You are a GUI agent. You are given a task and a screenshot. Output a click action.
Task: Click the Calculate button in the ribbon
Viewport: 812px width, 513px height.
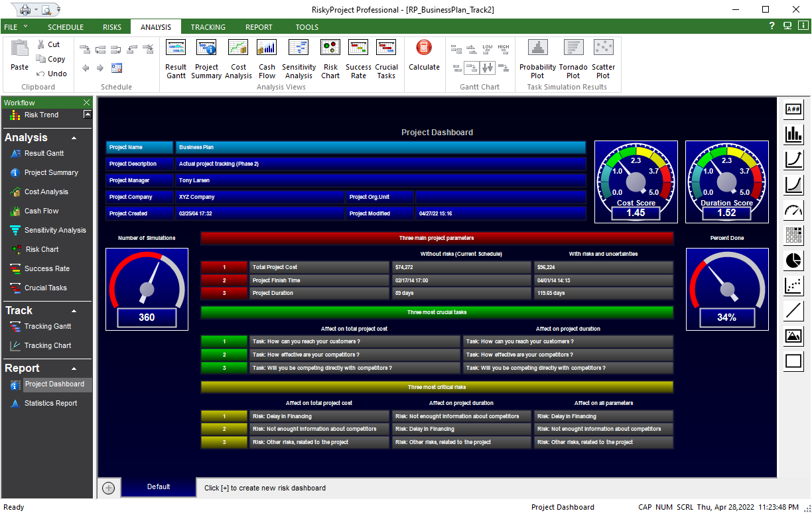(x=424, y=56)
